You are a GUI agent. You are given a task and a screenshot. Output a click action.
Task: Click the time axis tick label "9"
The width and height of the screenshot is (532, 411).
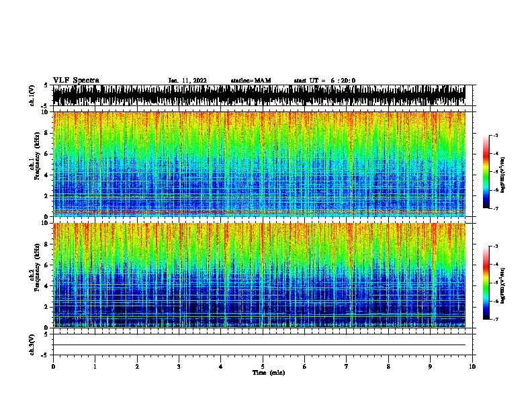[430, 367]
